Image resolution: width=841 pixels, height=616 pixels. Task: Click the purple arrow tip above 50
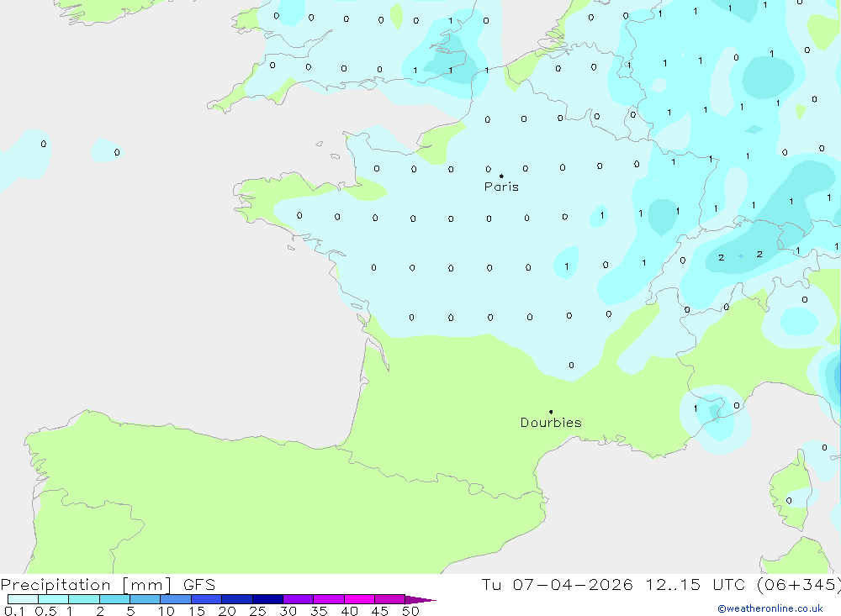[420, 600]
